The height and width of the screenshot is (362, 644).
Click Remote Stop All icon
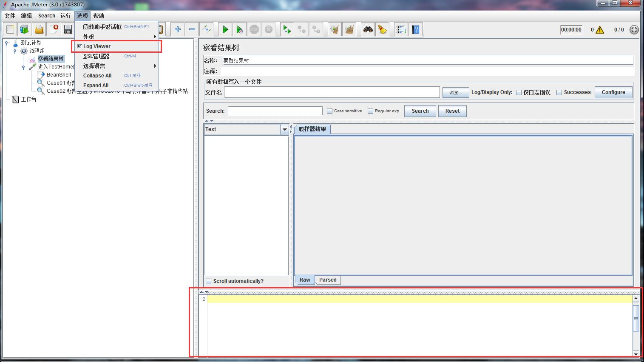pos(302,29)
